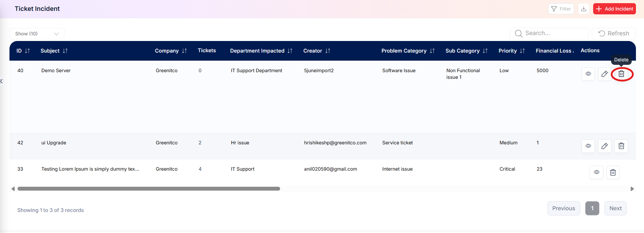
Task: Focus the Search input field
Action: point(549,33)
